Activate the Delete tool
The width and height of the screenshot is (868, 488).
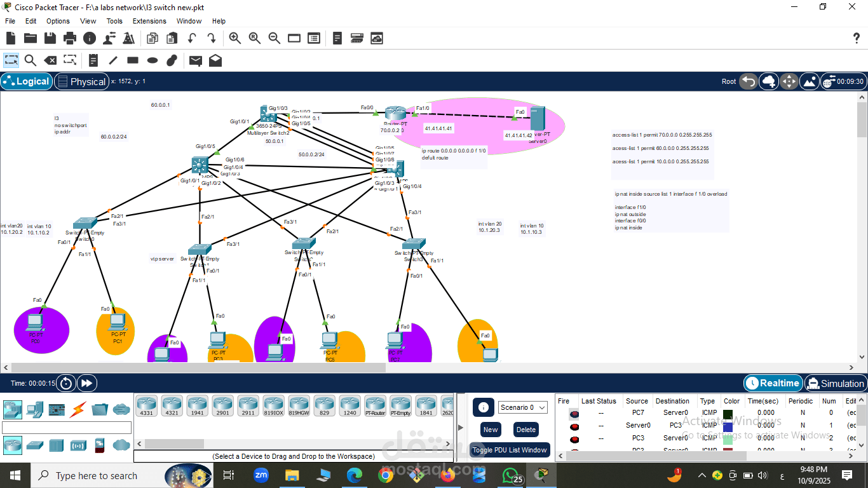(x=50, y=60)
